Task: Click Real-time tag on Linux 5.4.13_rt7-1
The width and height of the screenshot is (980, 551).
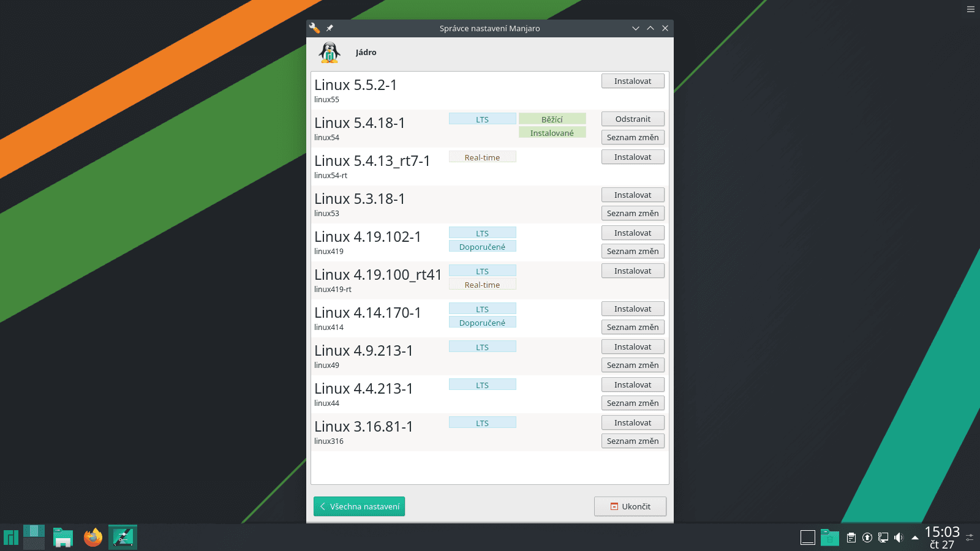Action: point(482,157)
